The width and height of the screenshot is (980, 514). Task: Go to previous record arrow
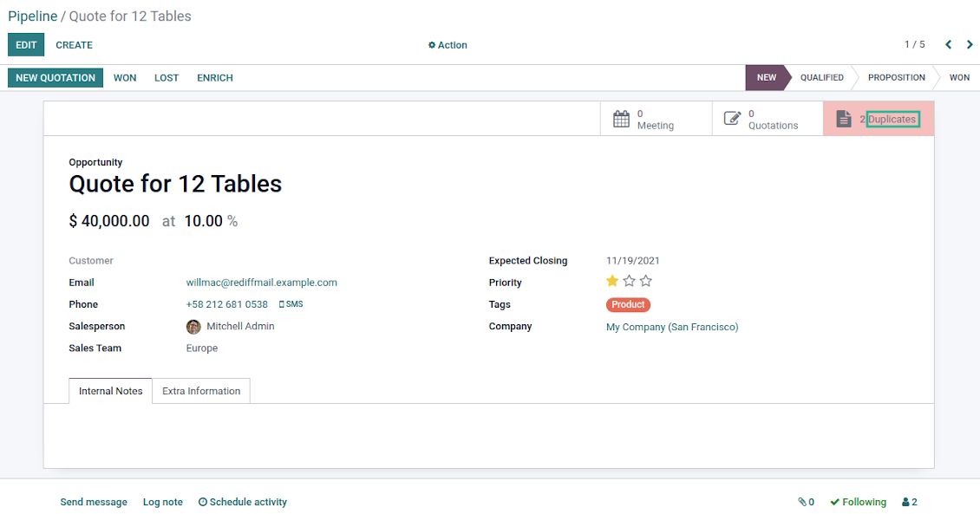[x=948, y=45]
